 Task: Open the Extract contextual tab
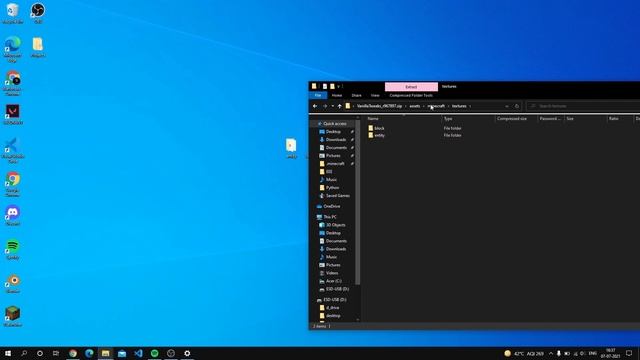(x=411, y=87)
